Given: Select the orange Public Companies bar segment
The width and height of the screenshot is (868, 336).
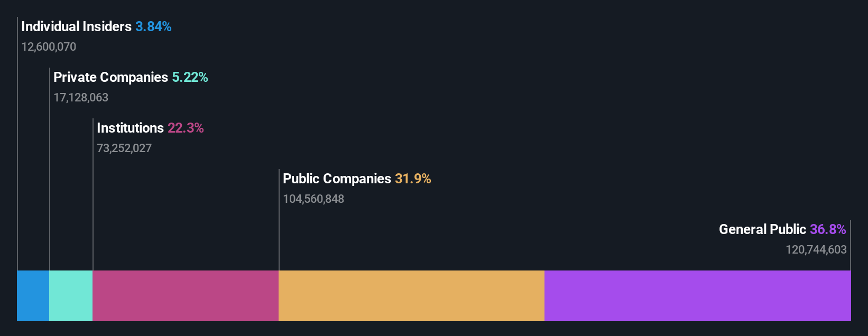Looking at the screenshot, I should click(411, 296).
